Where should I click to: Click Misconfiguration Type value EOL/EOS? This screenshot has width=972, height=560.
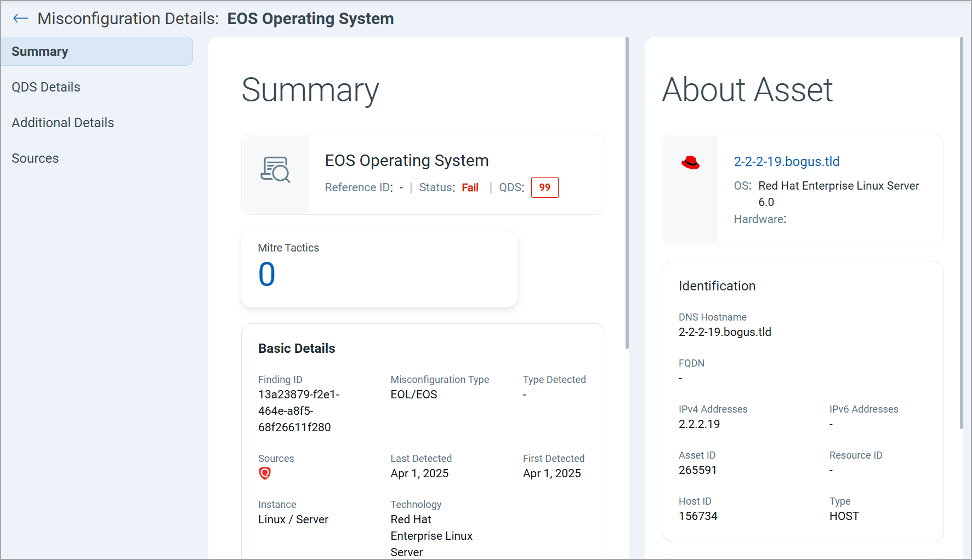[x=414, y=395]
